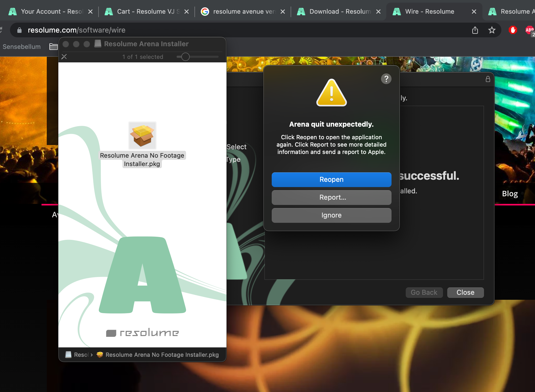Click the red stop-hand extension icon

point(512,30)
